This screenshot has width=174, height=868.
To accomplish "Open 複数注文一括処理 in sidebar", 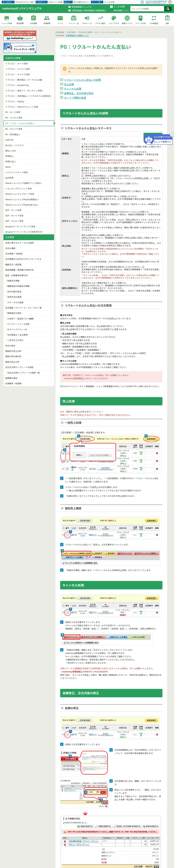I will point(29,264).
